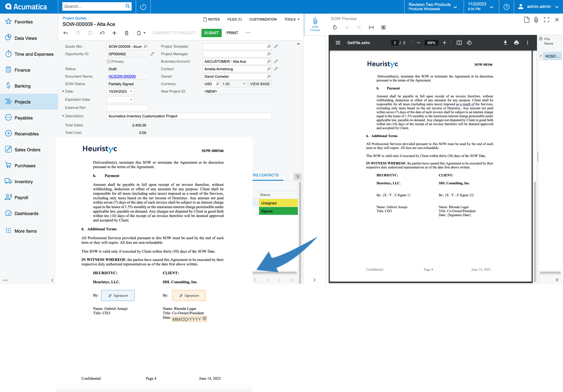Delete the project quote with trash icon
This screenshot has width=563, height=392.
click(x=126, y=33)
